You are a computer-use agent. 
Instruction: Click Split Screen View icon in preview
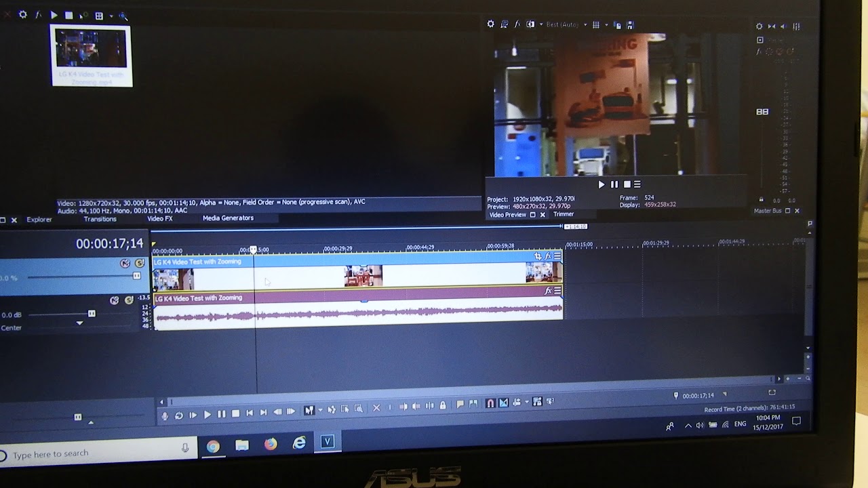(530, 24)
